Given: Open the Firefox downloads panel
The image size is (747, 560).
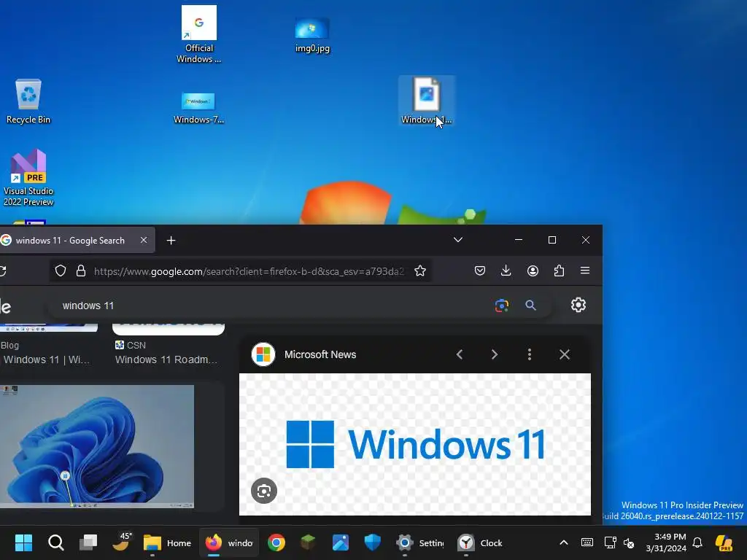Looking at the screenshot, I should (x=506, y=271).
